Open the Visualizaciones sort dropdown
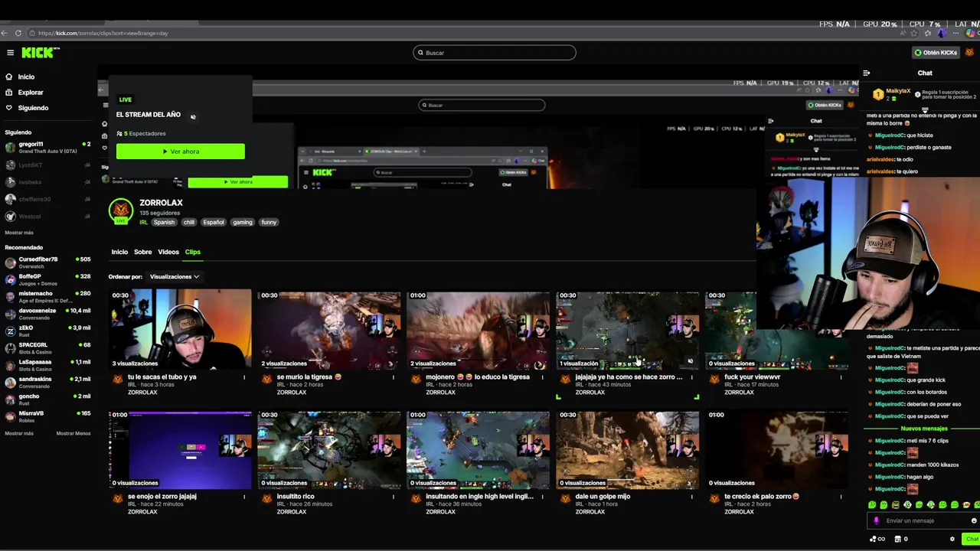This screenshot has height=551, width=980. 175,276
